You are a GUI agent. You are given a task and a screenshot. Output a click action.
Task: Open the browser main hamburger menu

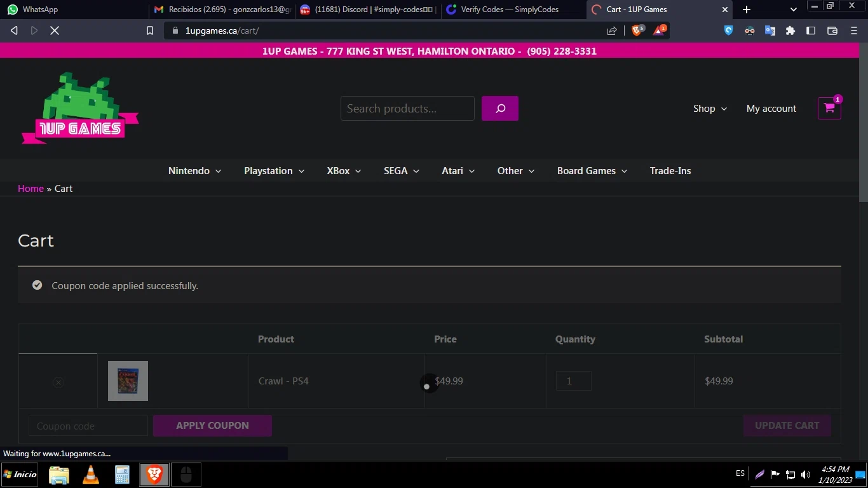853,30
